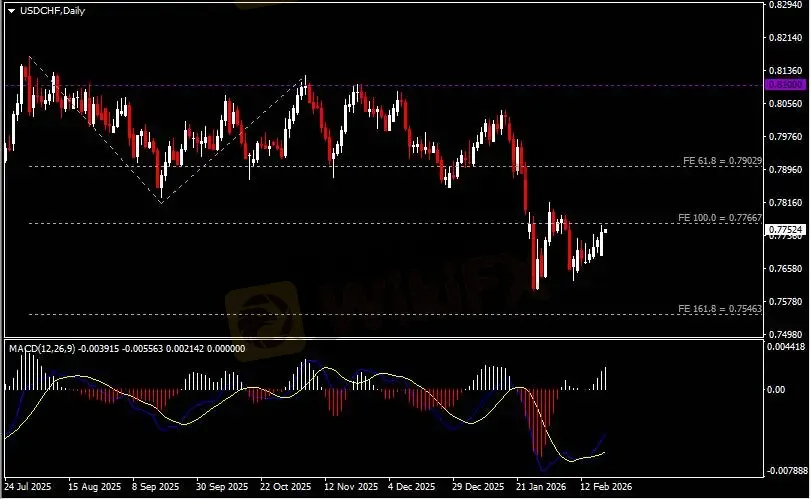This screenshot has height=499, width=811.
Task: Select the purple 0.81000 price level tag
Action: [784, 85]
